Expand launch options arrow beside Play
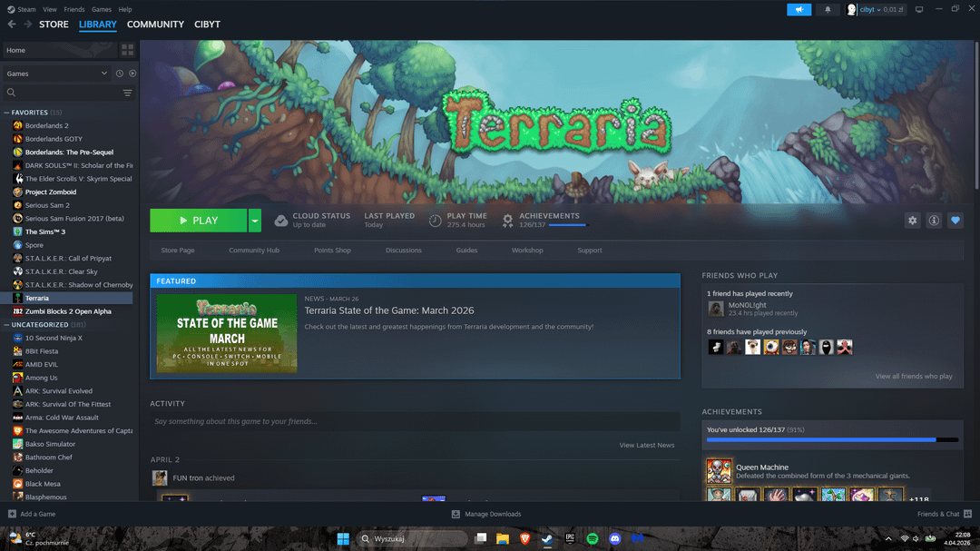Screen dimensions: 980x551 pos(255,221)
